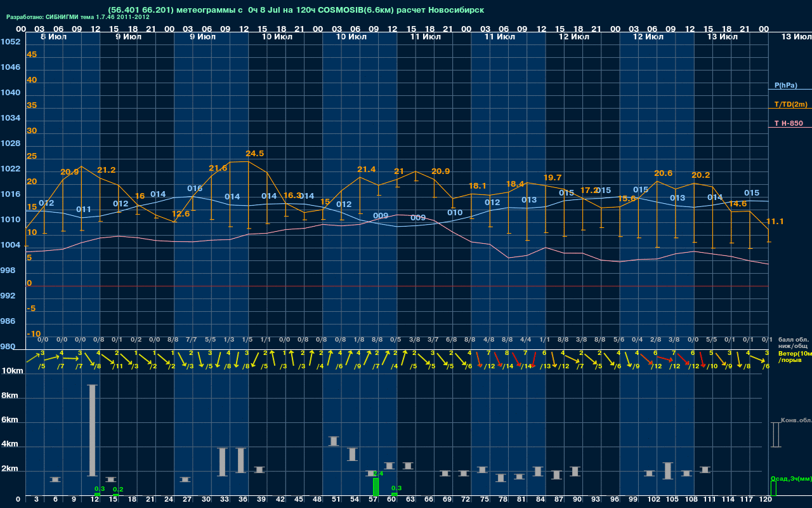Click the 'Конв.обл.' convective cloud legend
812x508 pixels.
click(x=796, y=420)
